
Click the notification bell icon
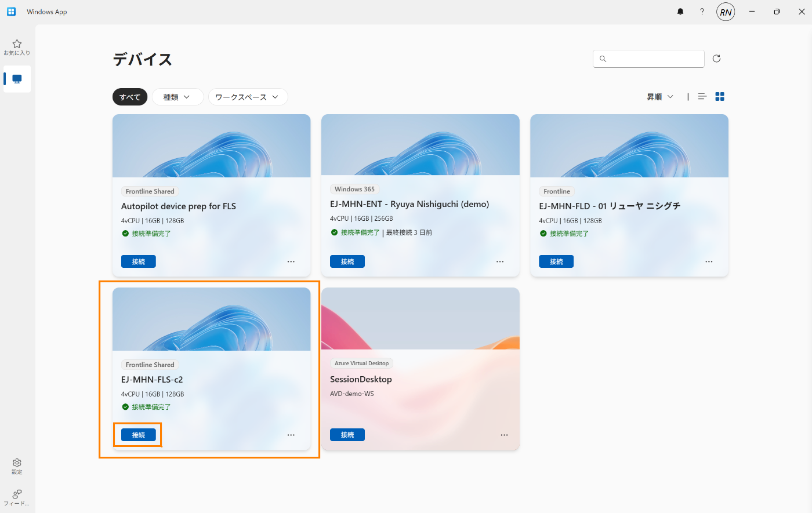point(680,12)
